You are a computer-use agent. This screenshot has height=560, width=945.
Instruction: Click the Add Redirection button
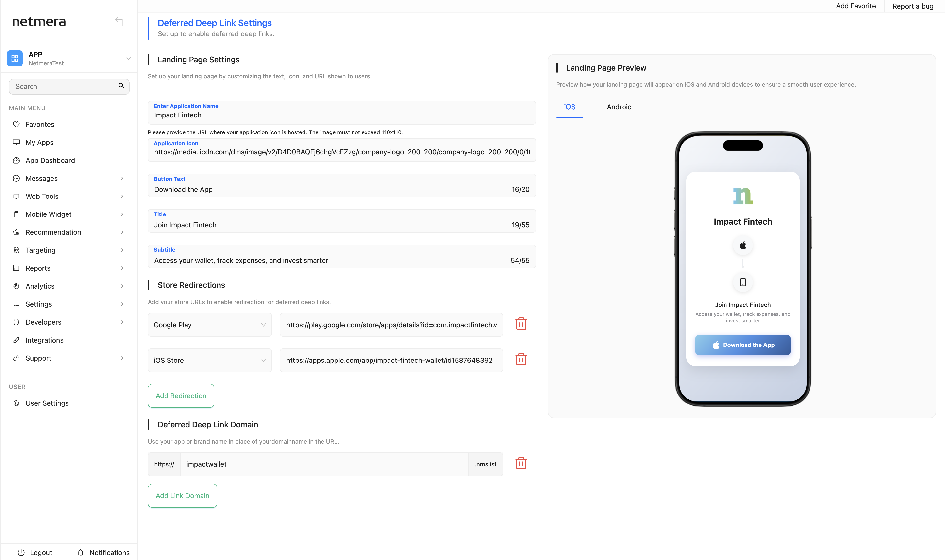coord(181,395)
